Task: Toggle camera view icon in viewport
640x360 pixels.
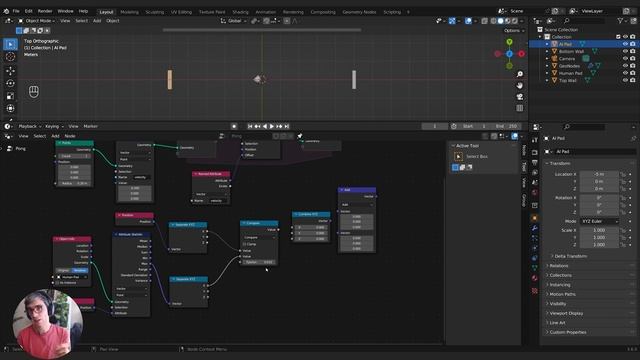Action: 520,97
